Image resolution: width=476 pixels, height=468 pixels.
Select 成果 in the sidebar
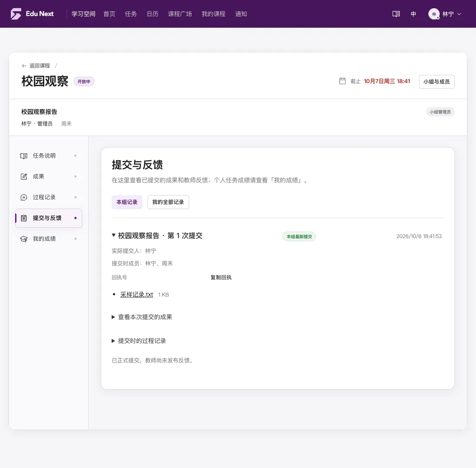(x=48, y=177)
